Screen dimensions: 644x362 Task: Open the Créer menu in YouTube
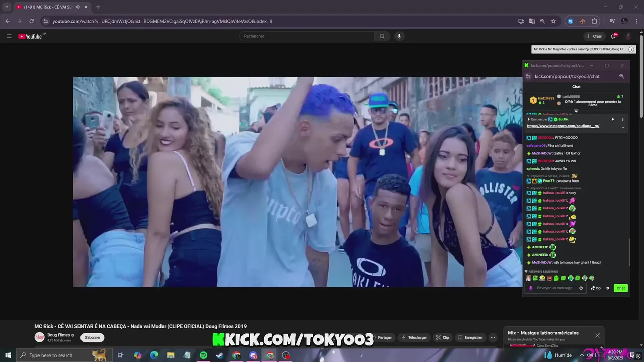click(594, 36)
